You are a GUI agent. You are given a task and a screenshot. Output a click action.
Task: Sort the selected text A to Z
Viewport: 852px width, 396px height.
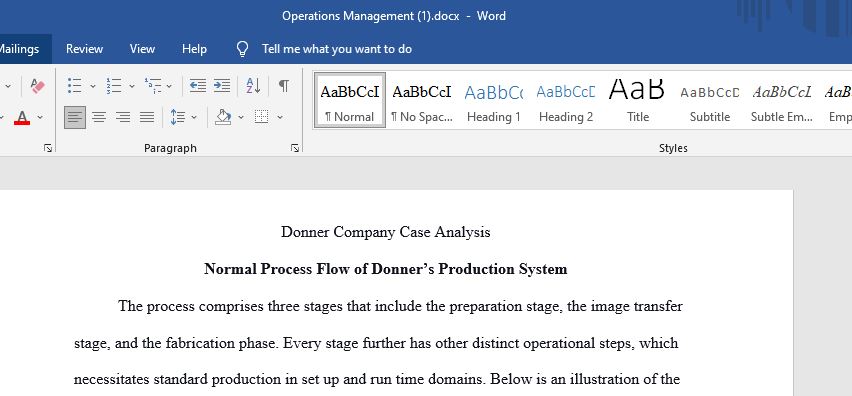pyautogui.click(x=253, y=85)
